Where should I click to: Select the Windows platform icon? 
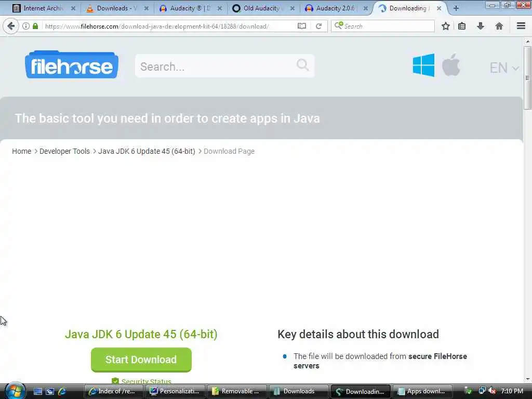423,65
